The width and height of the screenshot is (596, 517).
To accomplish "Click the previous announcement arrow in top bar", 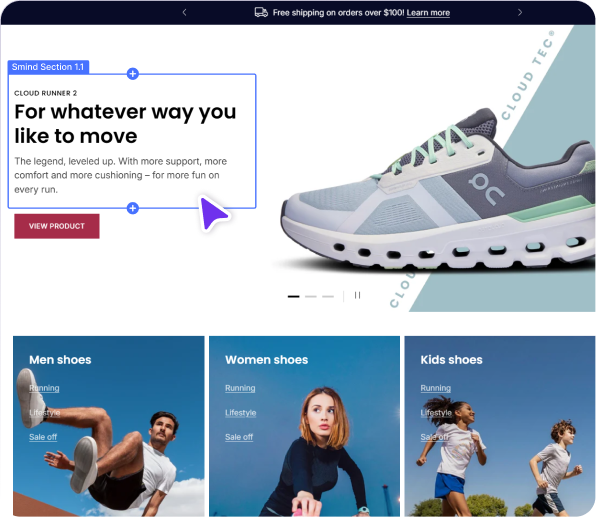I will (x=184, y=13).
